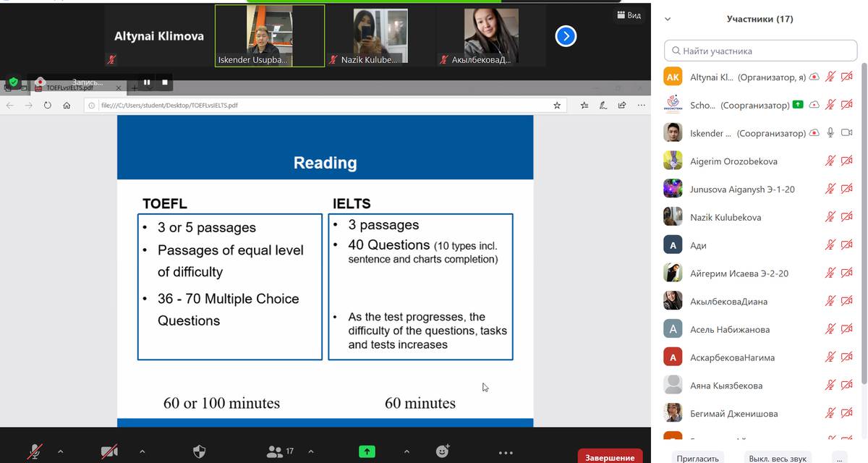This screenshot has height=463, width=868.
Task: Select the TOEFLvsIELTS.pdf browser tab
Action: tap(69, 88)
